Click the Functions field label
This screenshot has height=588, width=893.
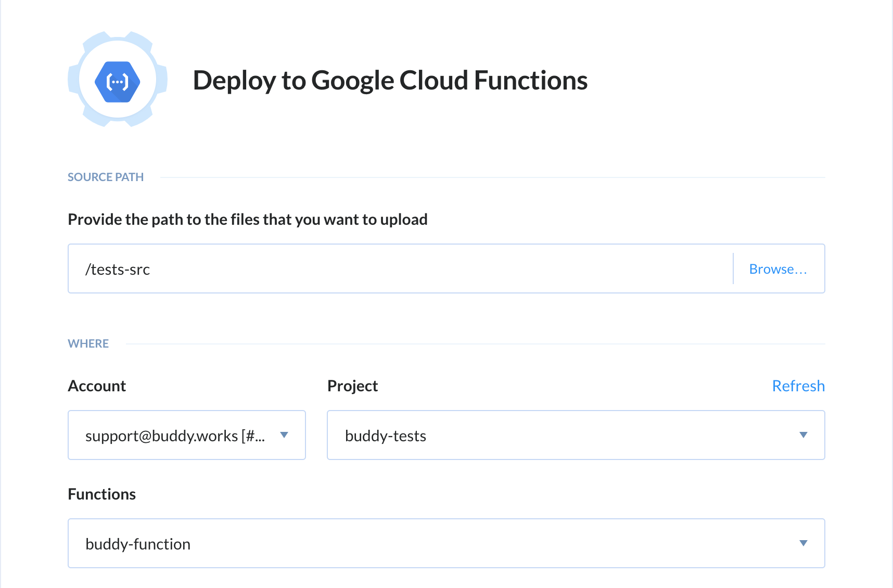[102, 494]
